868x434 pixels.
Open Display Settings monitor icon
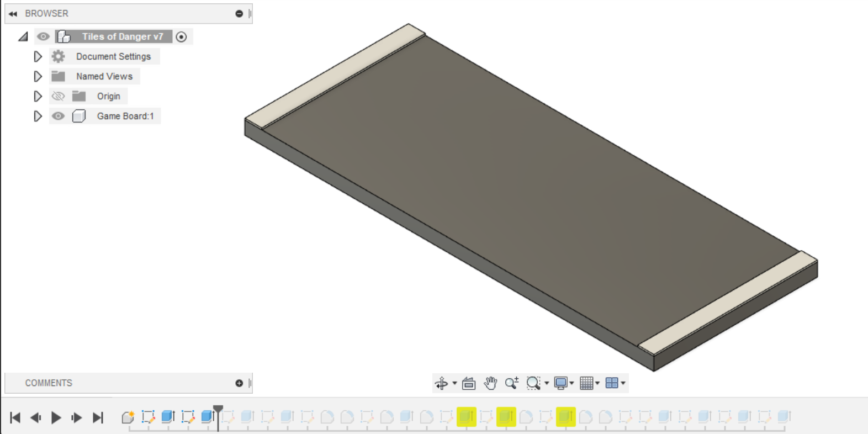click(560, 383)
